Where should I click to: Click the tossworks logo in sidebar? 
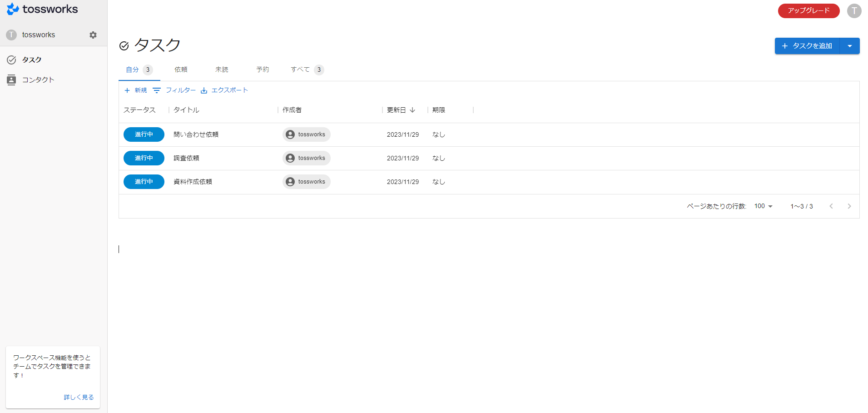(x=42, y=9)
